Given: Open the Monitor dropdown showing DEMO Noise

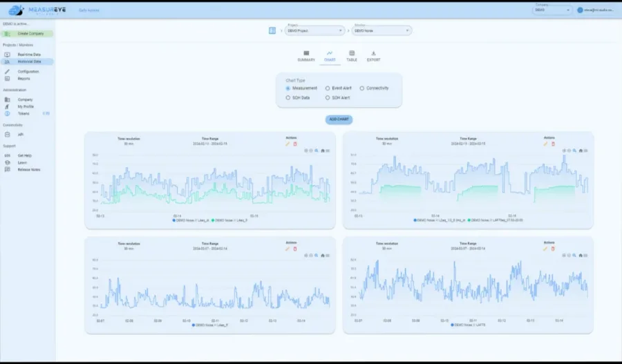Looking at the screenshot, I should [381, 30].
